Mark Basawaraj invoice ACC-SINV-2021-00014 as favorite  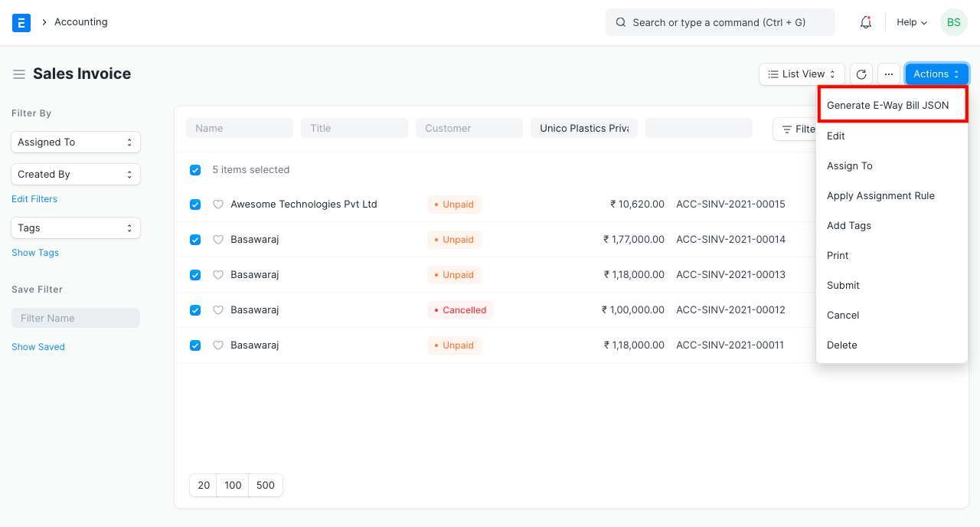(x=218, y=239)
